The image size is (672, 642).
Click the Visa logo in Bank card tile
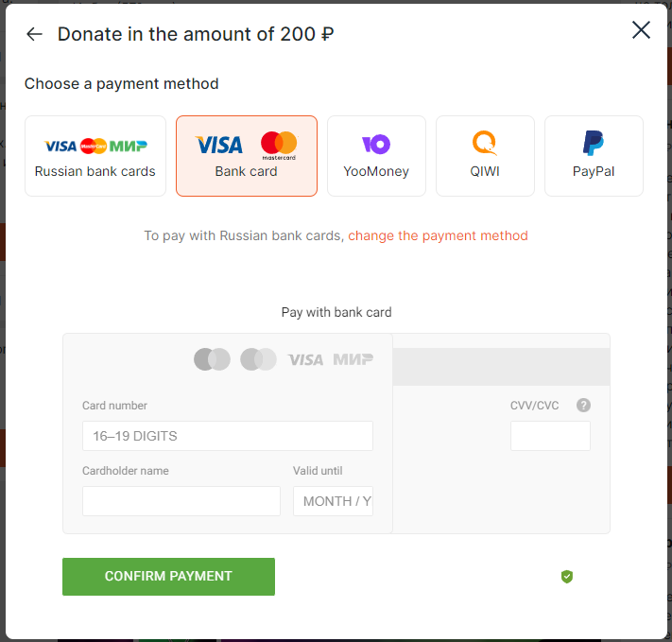219,145
